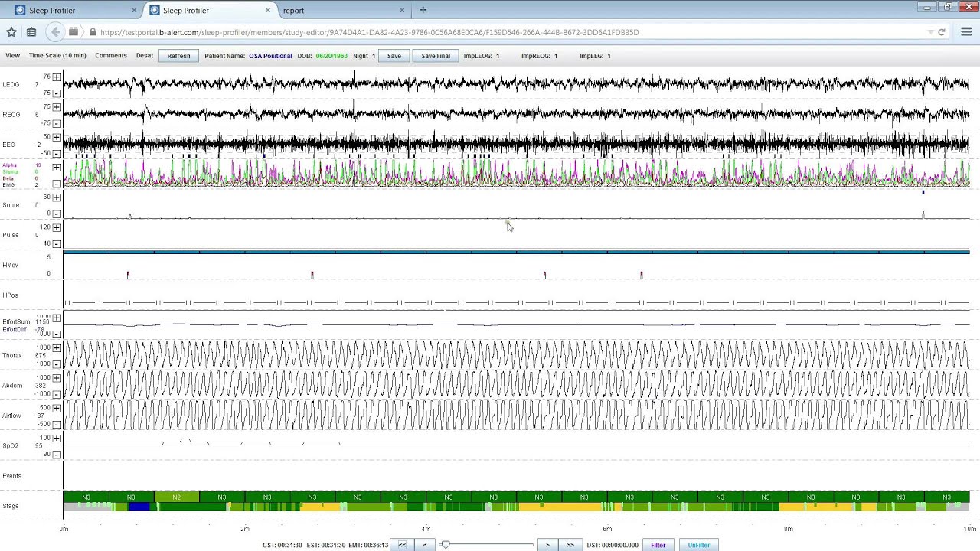Screen dimensions: 980x551
Task: Open the Comments menu
Action: (x=111, y=56)
